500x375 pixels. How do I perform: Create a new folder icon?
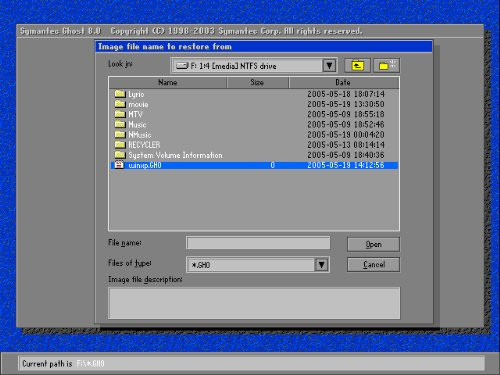coord(386,65)
